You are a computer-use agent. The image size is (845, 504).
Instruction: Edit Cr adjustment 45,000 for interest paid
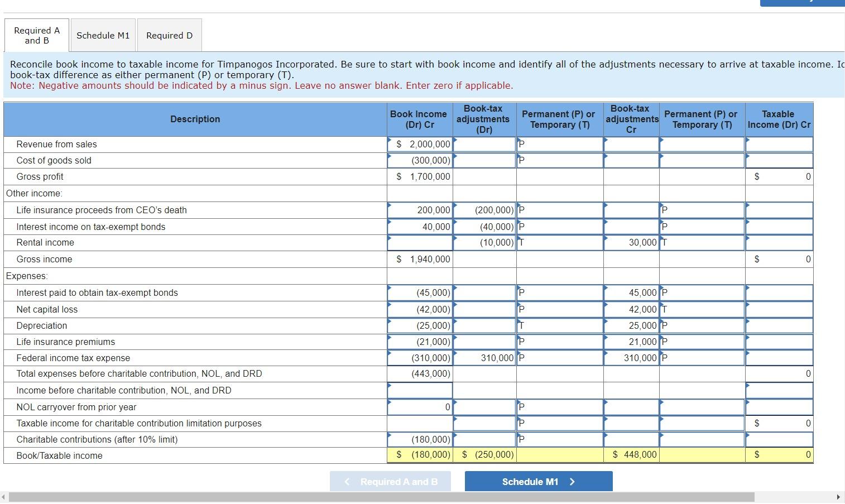pos(631,292)
